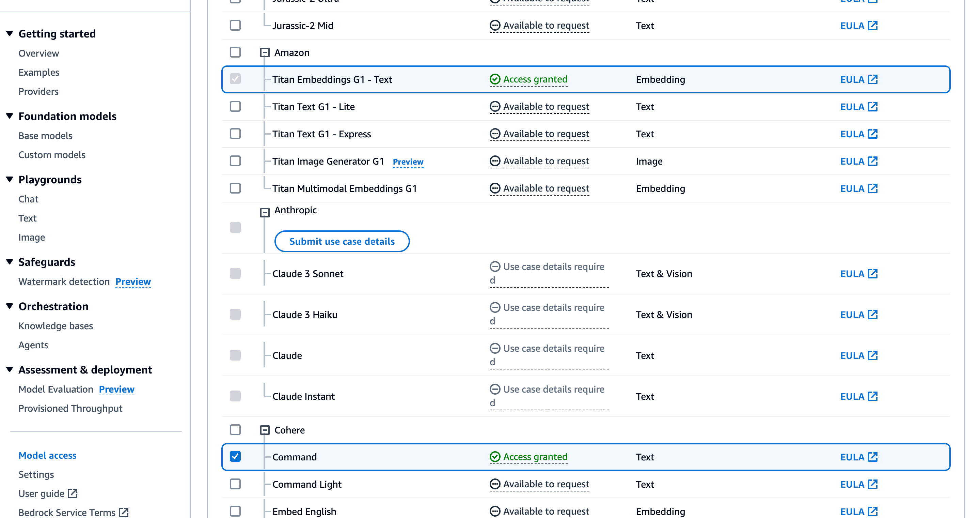Collapse the Assessment & deployment sidebar section
Image resolution: width=980 pixels, height=518 pixels.
coord(10,369)
